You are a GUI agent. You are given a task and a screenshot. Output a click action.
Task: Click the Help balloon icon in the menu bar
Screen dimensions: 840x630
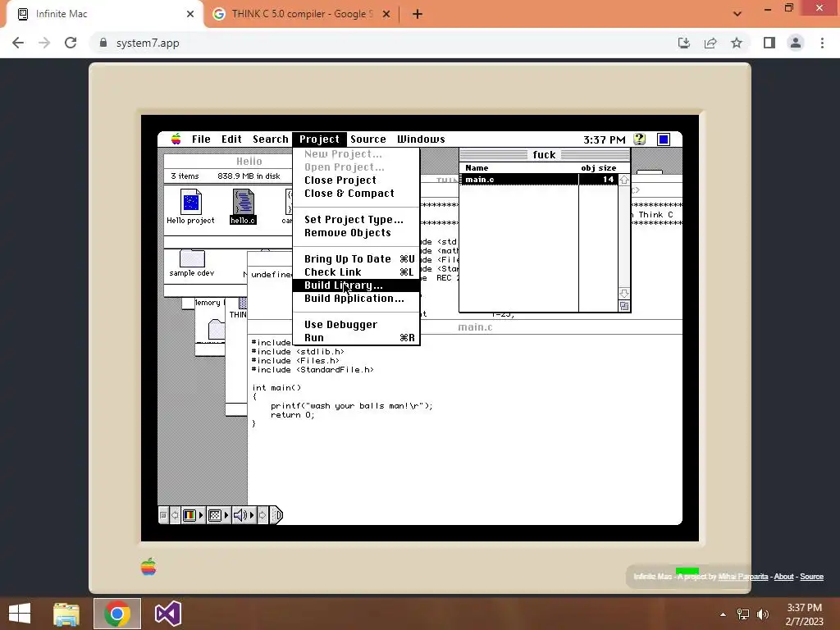click(639, 139)
